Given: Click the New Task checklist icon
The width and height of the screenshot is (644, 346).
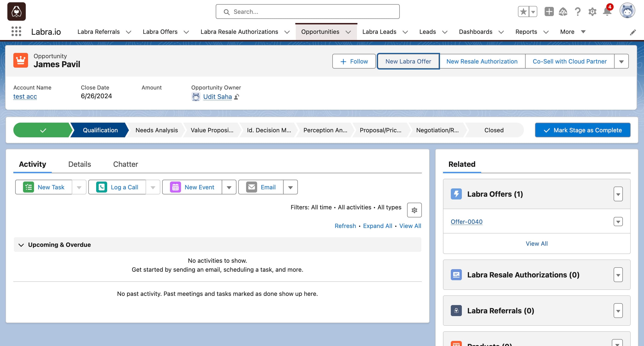Looking at the screenshot, I should pos(28,187).
